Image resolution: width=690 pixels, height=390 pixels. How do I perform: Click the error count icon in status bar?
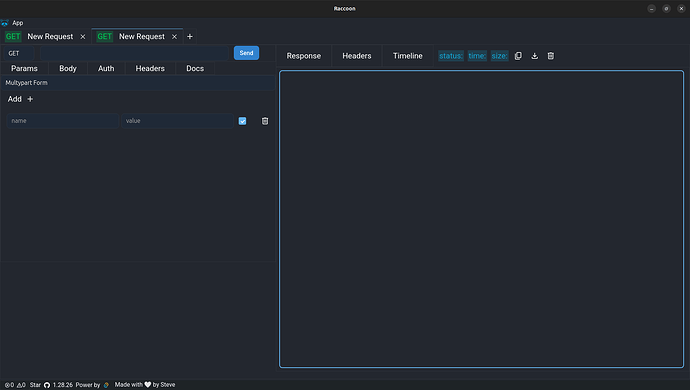(x=7, y=385)
